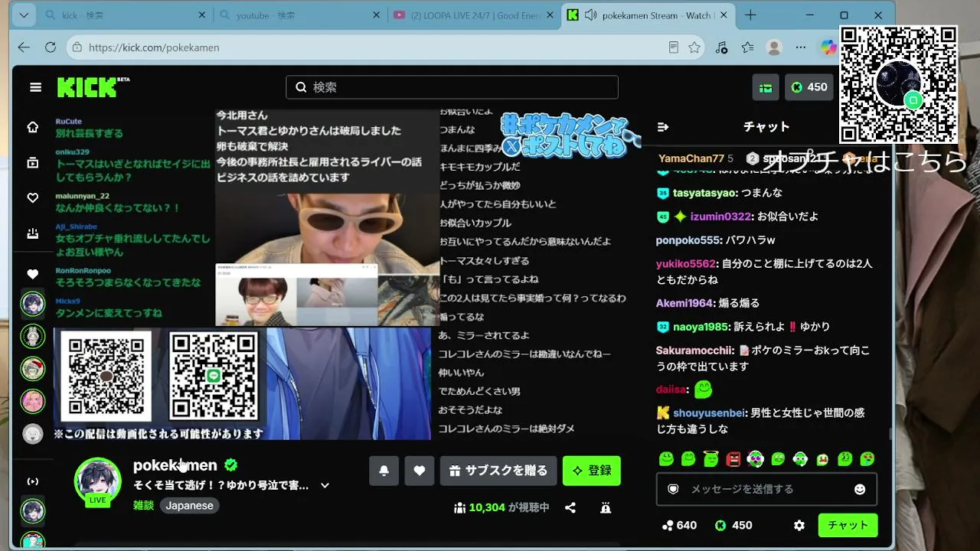Close the 'youtube - 検索' tab
The width and height of the screenshot is (980, 551).
(x=376, y=15)
